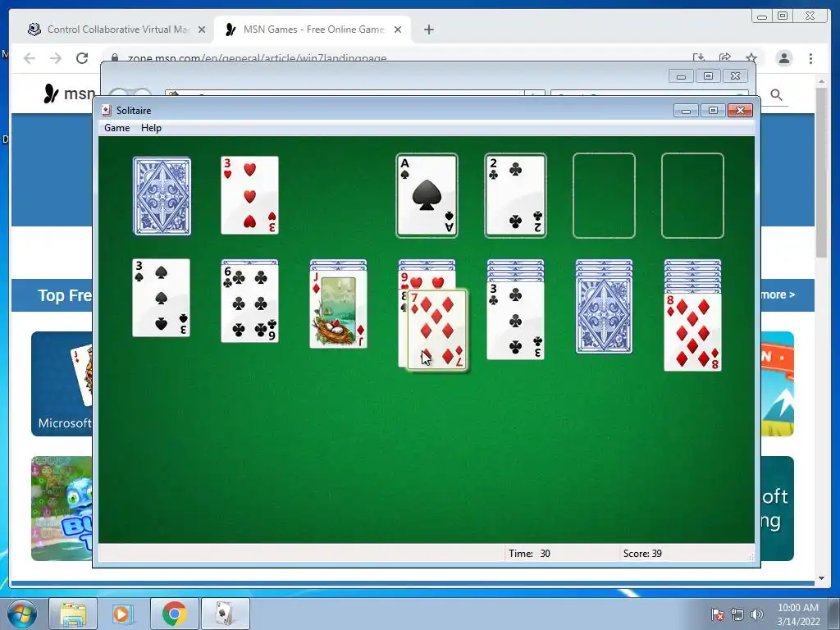Reload the MSN Games page
Image resolution: width=840 pixels, height=630 pixels.
[x=82, y=58]
